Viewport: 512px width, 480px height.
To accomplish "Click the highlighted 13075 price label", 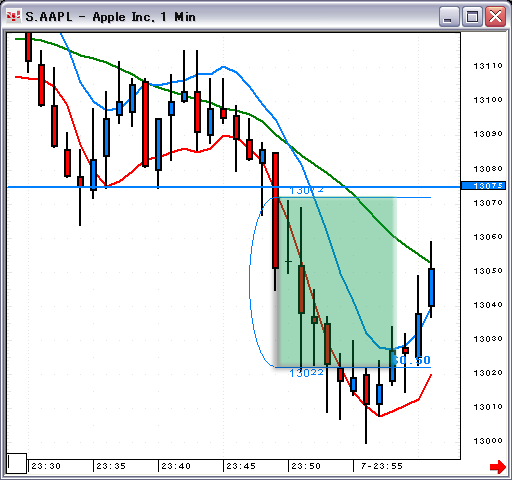I will coord(483,186).
